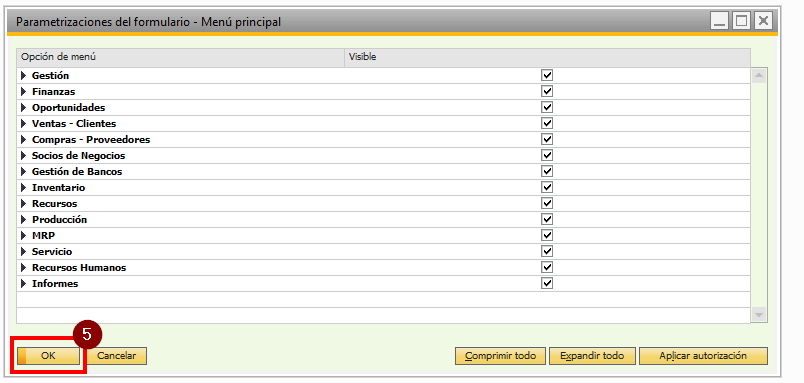
Task: Expand the Gestión menu node
Action: (x=23, y=76)
